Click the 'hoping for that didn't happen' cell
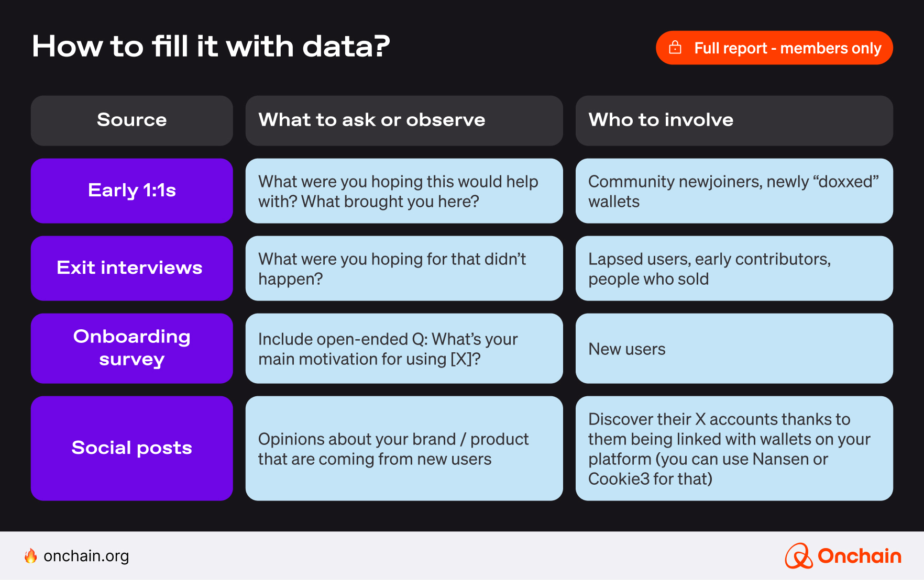924x580 pixels. click(x=404, y=268)
